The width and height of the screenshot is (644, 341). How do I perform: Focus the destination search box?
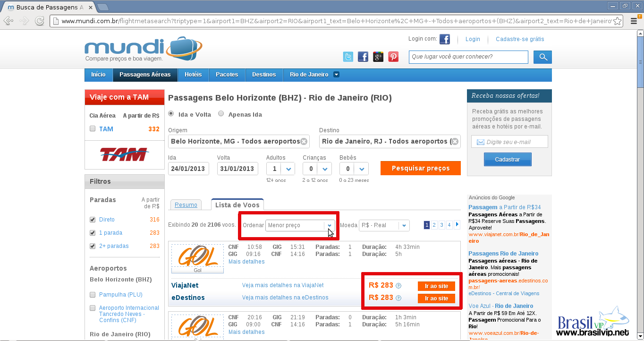point(468,57)
